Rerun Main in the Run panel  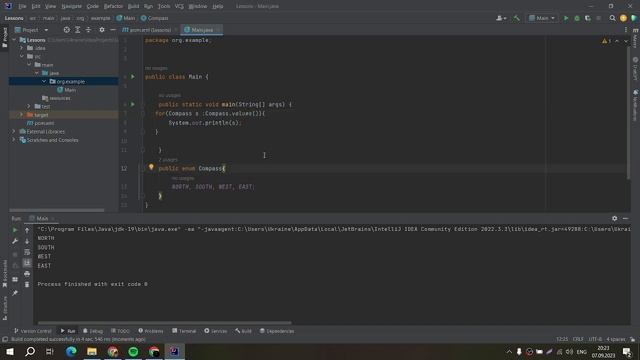pos(15,230)
